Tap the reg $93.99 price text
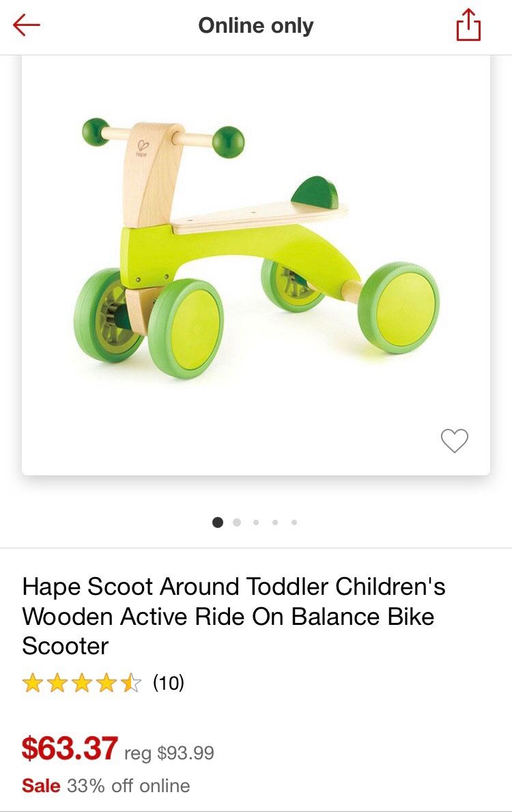The image size is (512, 812). coord(169,753)
